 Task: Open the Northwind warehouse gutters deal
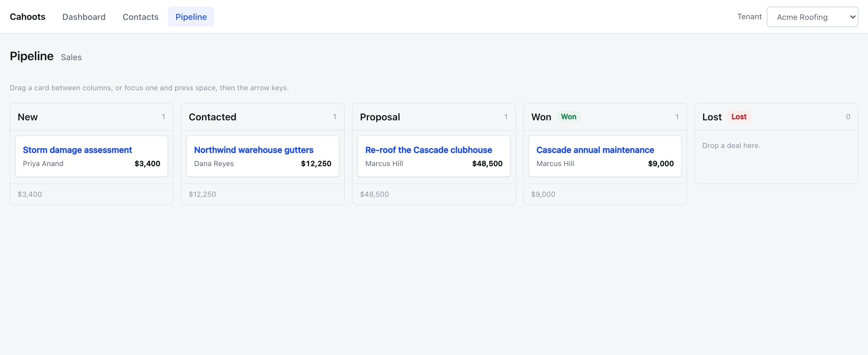coord(253,150)
